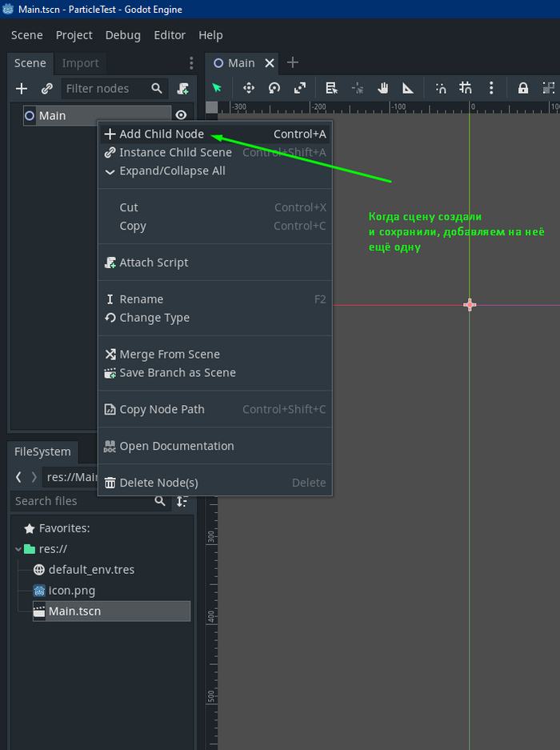
Task: Toggle Use Smart Snap in toolbar
Action: point(441,88)
